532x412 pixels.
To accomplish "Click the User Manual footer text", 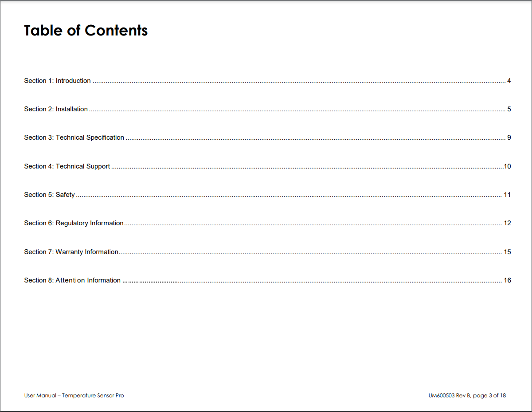I will pos(74,396).
